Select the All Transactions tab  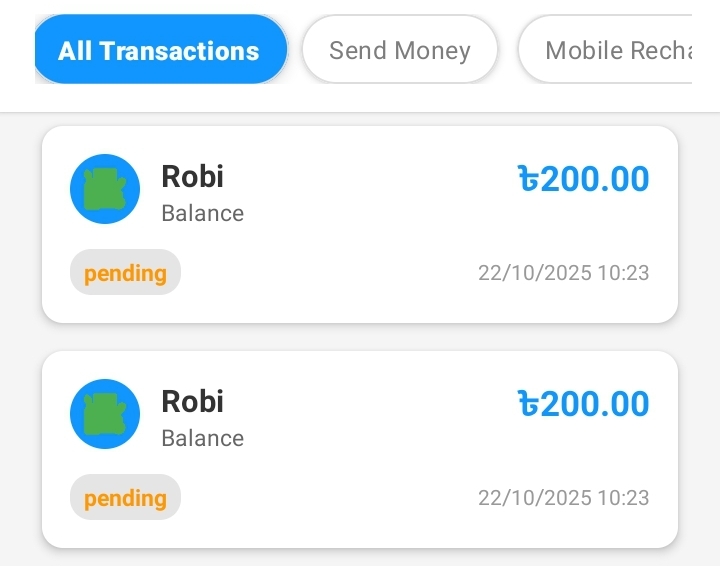coord(160,50)
